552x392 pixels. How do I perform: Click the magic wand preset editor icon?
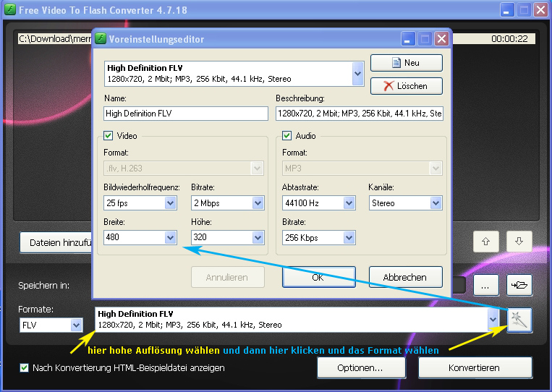click(519, 320)
